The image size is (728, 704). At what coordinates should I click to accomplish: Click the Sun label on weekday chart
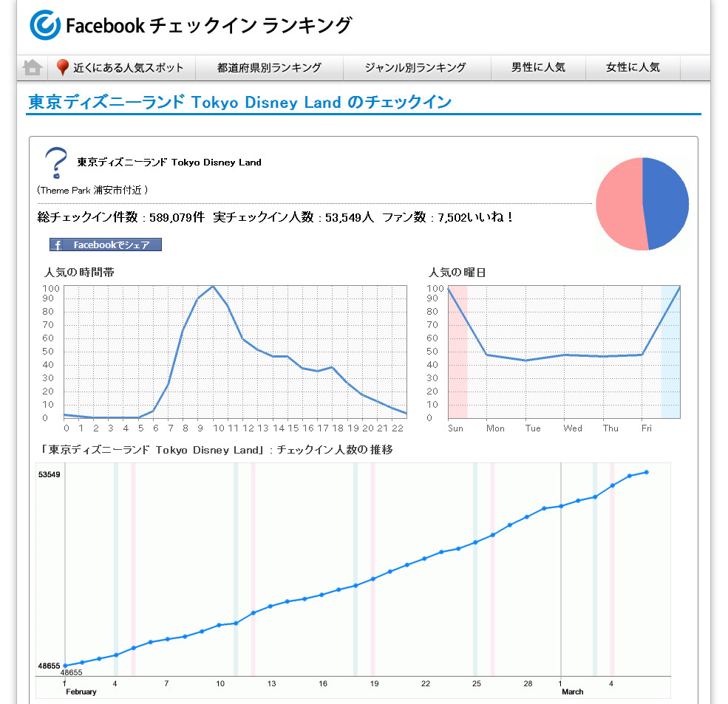coord(455,428)
